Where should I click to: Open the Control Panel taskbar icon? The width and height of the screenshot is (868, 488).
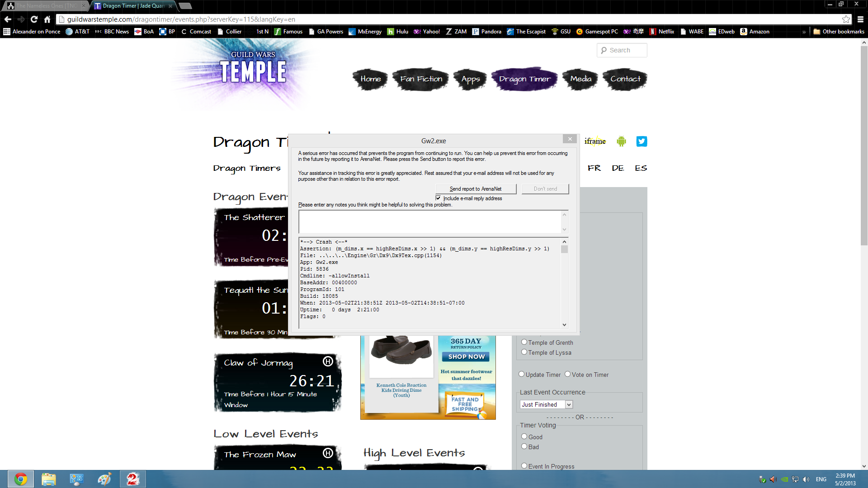[x=76, y=479]
